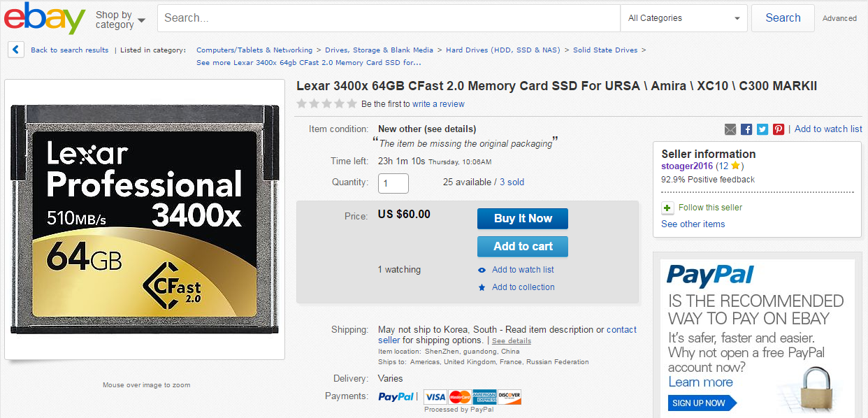Click the quantity input field
This screenshot has width=868, height=418.
pyautogui.click(x=393, y=183)
